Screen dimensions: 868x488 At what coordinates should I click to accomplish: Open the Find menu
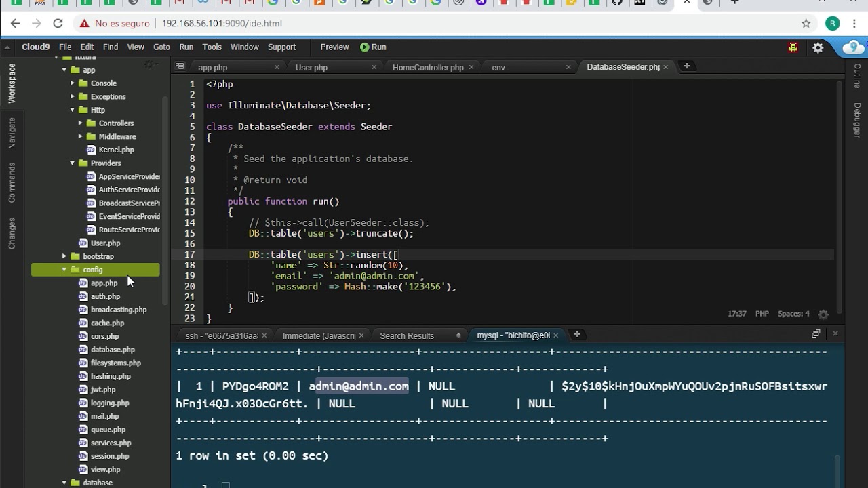[111, 47]
